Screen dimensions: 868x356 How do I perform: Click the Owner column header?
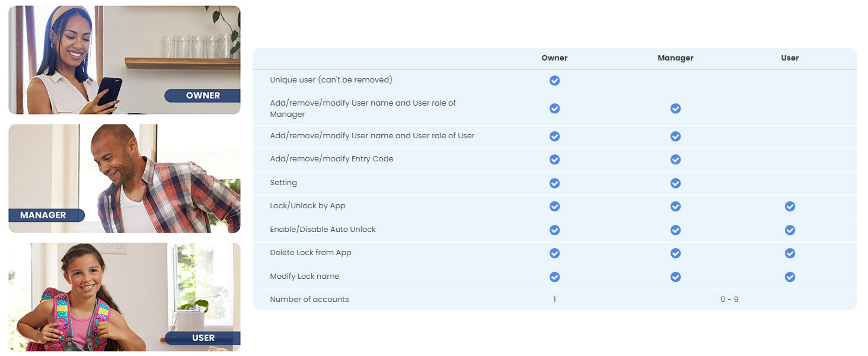(554, 58)
